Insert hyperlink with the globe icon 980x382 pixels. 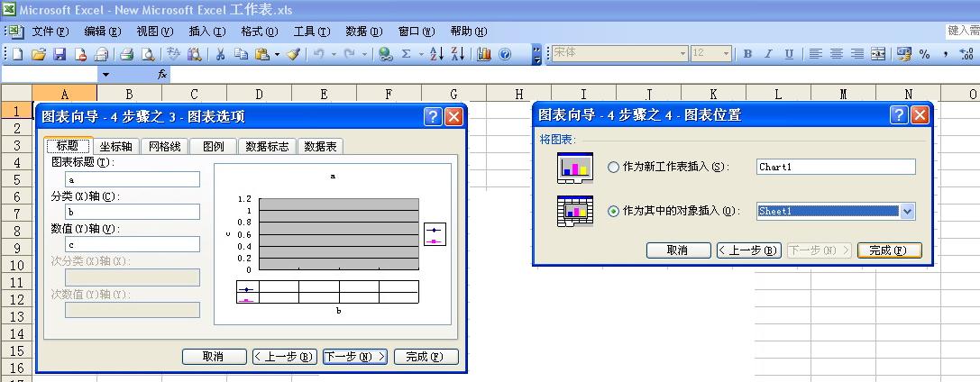[386, 54]
